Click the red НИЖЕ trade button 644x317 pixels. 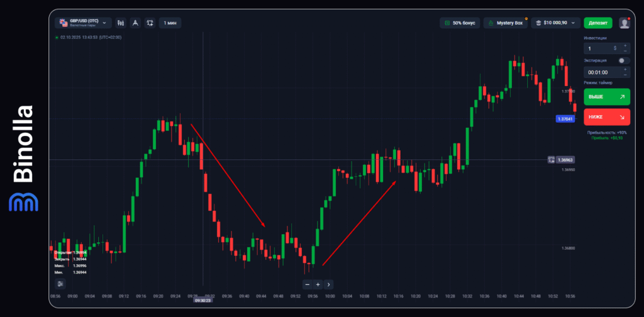click(606, 117)
